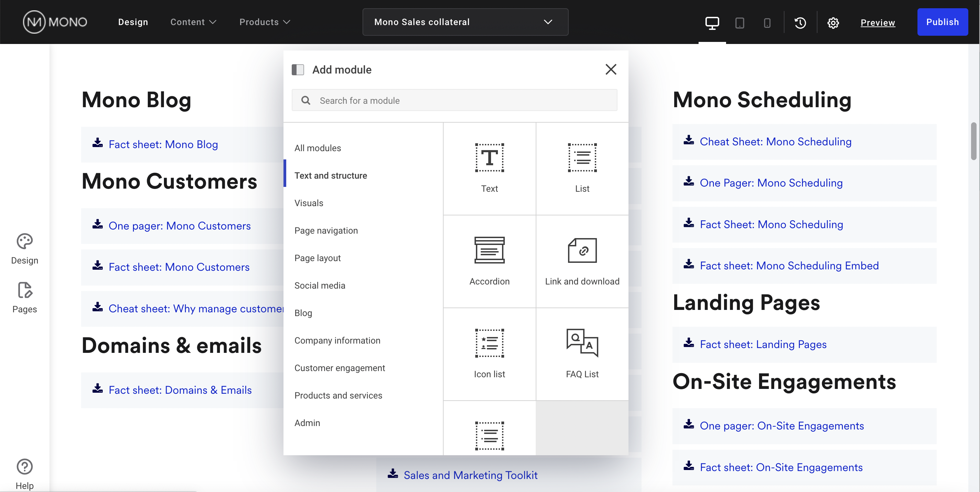Click the Publish button
Screen dimensions: 980x492
(x=942, y=22)
